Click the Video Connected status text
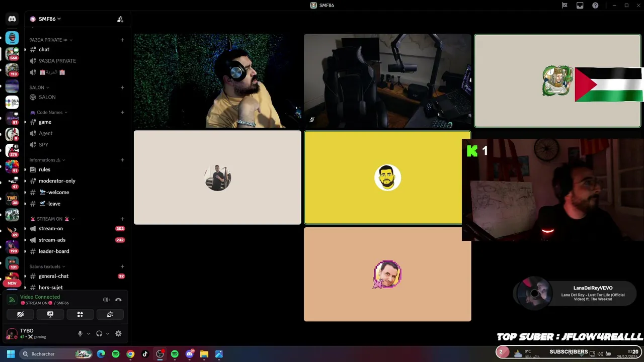This screenshot has width=644, height=362. [40, 297]
